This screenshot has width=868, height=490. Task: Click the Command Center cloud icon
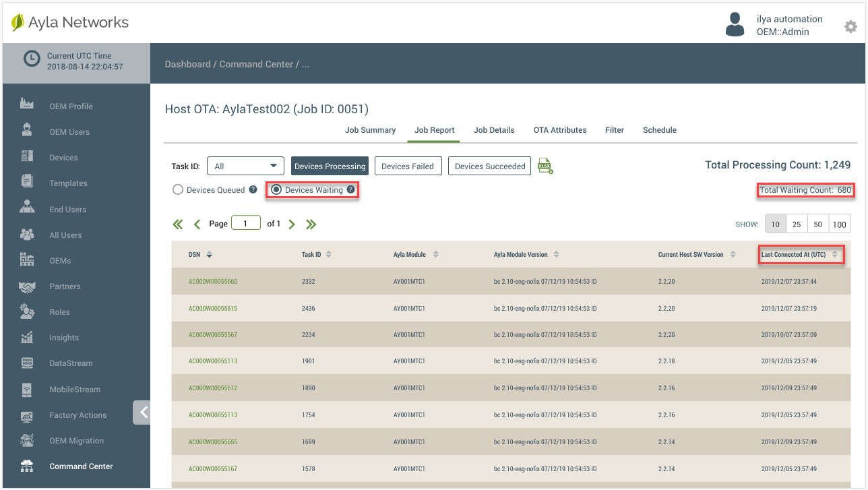coord(27,466)
